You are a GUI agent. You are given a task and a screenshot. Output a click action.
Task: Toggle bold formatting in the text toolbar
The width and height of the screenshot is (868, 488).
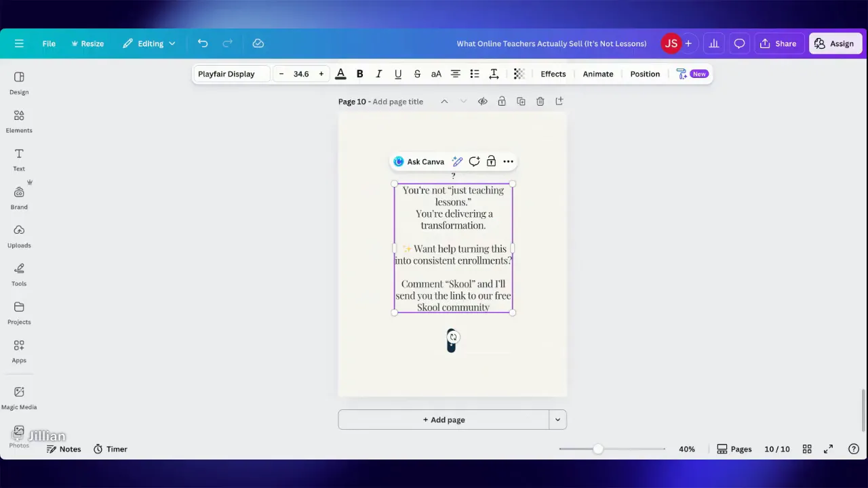click(x=359, y=74)
